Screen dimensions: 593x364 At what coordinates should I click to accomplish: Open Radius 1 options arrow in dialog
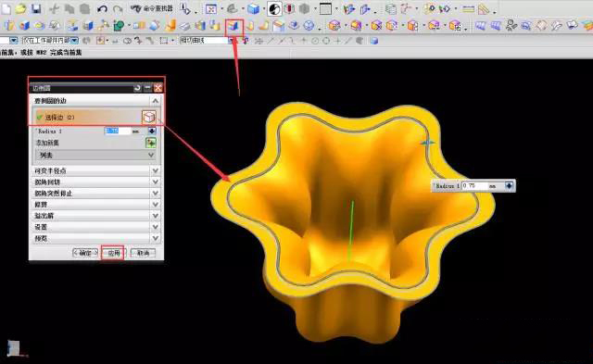(152, 132)
